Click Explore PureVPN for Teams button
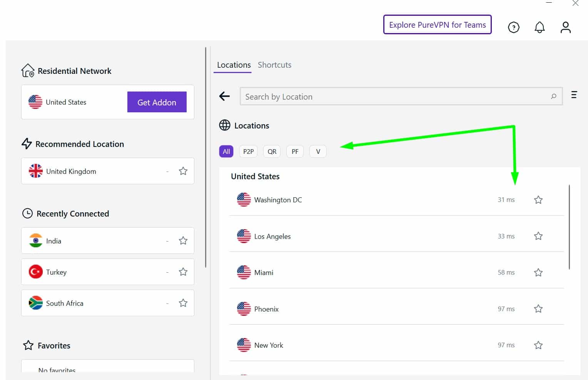588x380 pixels. click(x=438, y=25)
